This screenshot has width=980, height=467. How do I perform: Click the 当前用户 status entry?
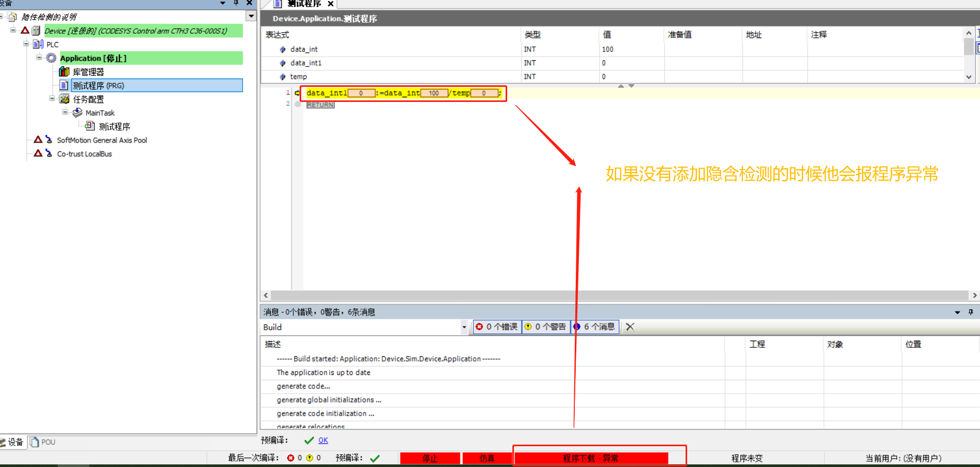coord(904,458)
